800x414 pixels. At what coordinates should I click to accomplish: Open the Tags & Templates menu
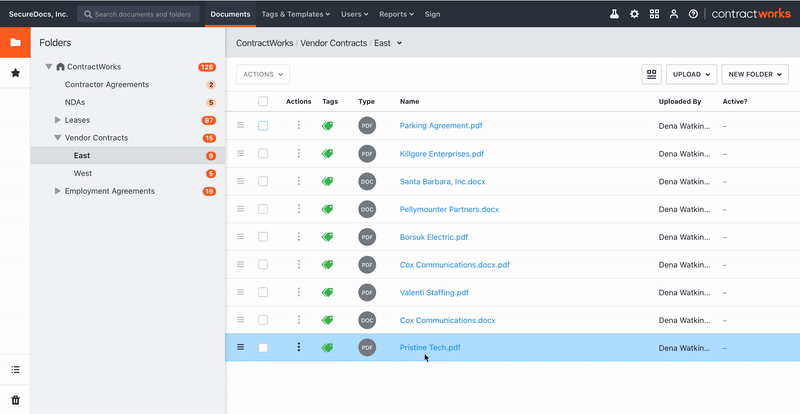(x=295, y=14)
